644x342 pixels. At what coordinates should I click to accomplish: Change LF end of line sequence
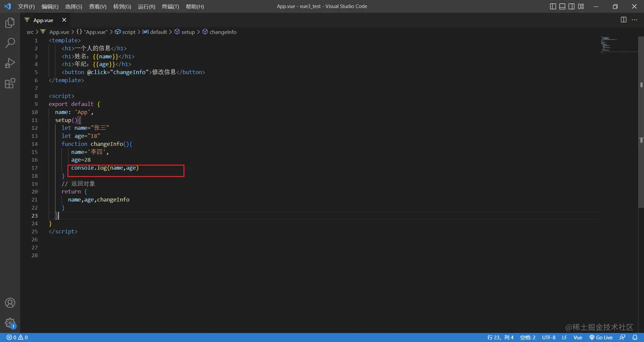tap(564, 337)
